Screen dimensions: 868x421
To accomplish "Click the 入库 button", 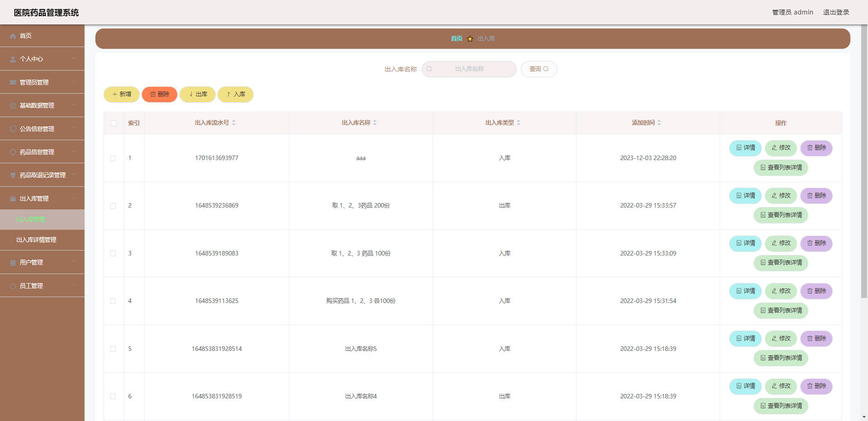I will 236,95.
